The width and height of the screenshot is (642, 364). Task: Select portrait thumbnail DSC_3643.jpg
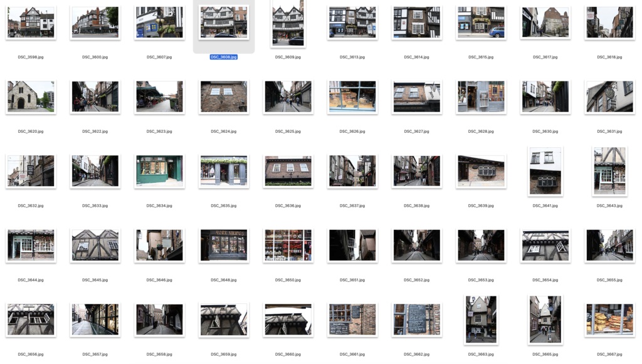609,172
